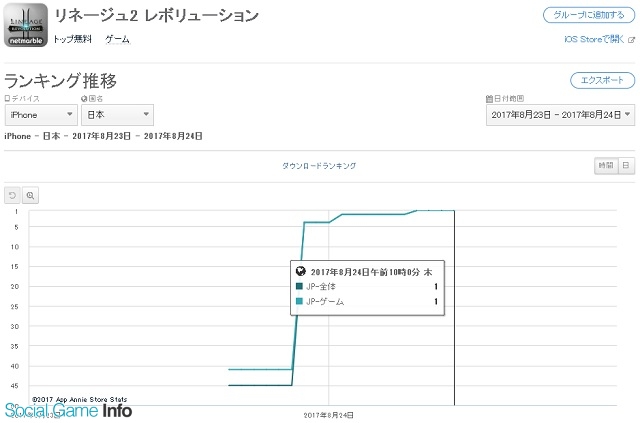Open the 日本 country dropdown

[x=116, y=116]
